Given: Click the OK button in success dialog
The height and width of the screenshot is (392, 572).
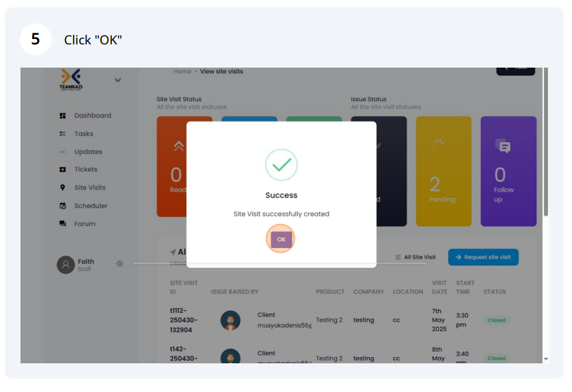Looking at the screenshot, I should 281,239.
